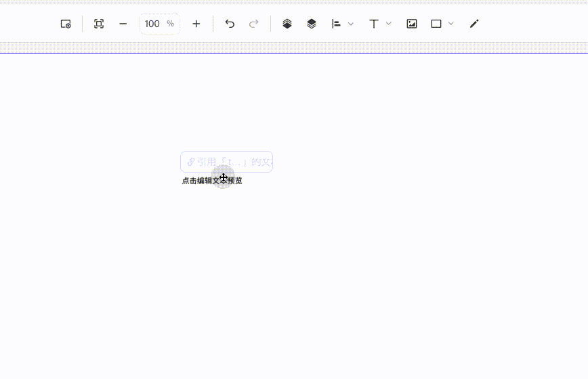Image resolution: width=588 pixels, height=379 pixels.
Task: Zoom out with the minus button
Action: click(x=123, y=24)
